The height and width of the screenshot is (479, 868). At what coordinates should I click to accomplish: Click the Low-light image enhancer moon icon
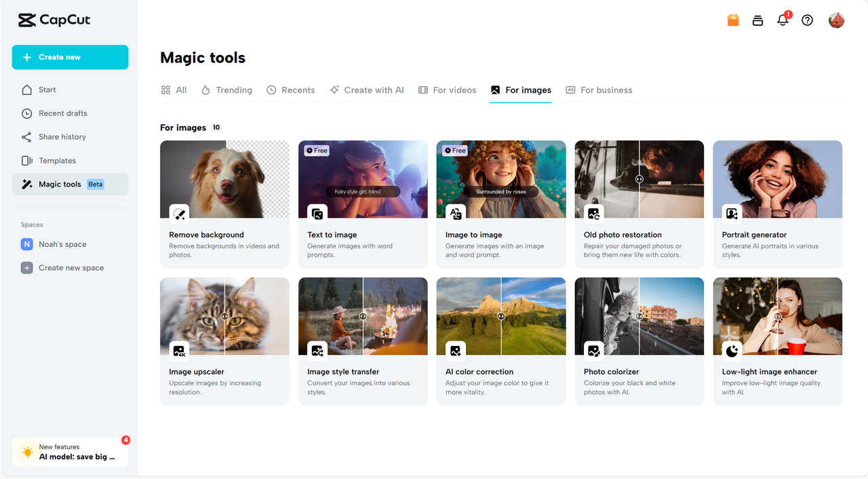732,351
